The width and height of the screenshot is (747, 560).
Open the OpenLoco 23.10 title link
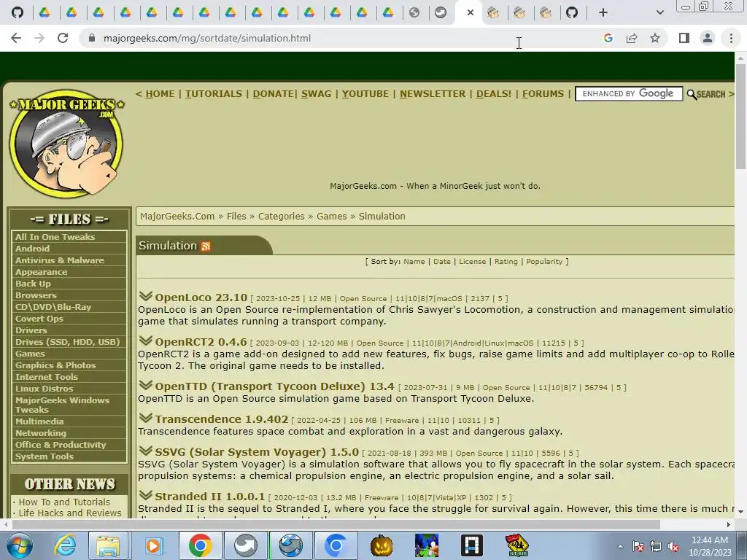pos(201,297)
